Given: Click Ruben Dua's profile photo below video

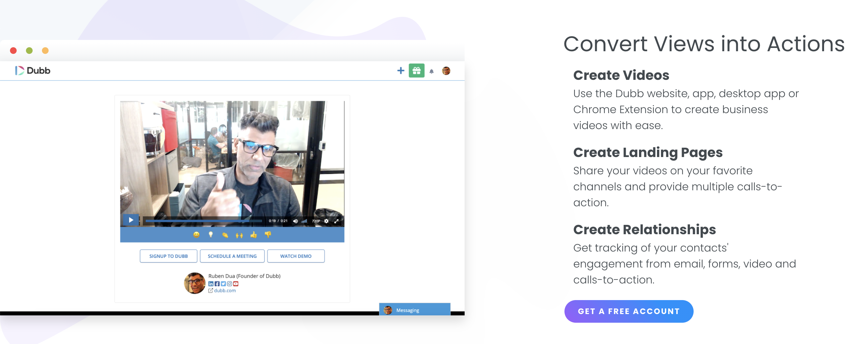Looking at the screenshot, I should (195, 283).
